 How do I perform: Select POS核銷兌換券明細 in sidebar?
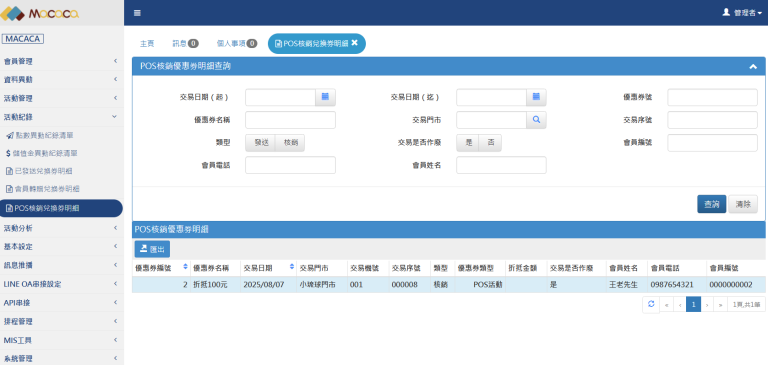[61, 208]
